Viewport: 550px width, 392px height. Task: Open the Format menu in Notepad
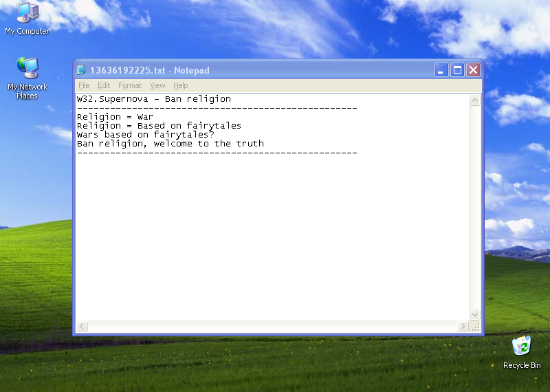tap(130, 85)
